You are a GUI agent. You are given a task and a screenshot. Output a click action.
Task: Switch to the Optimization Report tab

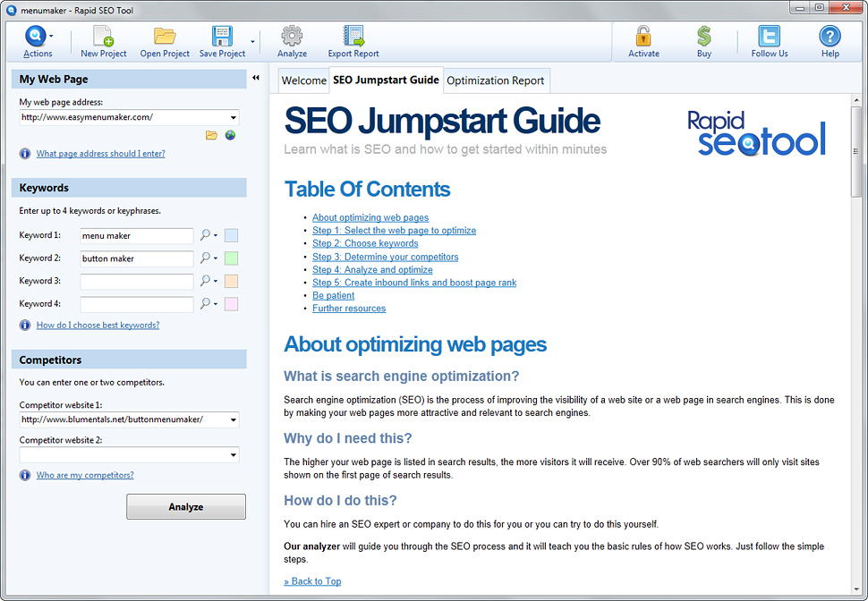tap(495, 80)
